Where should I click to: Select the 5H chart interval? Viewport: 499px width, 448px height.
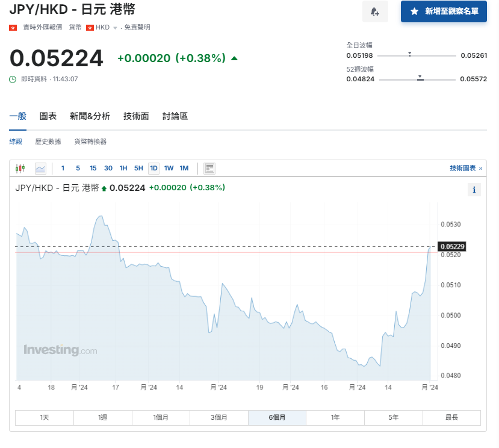[138, 169]
